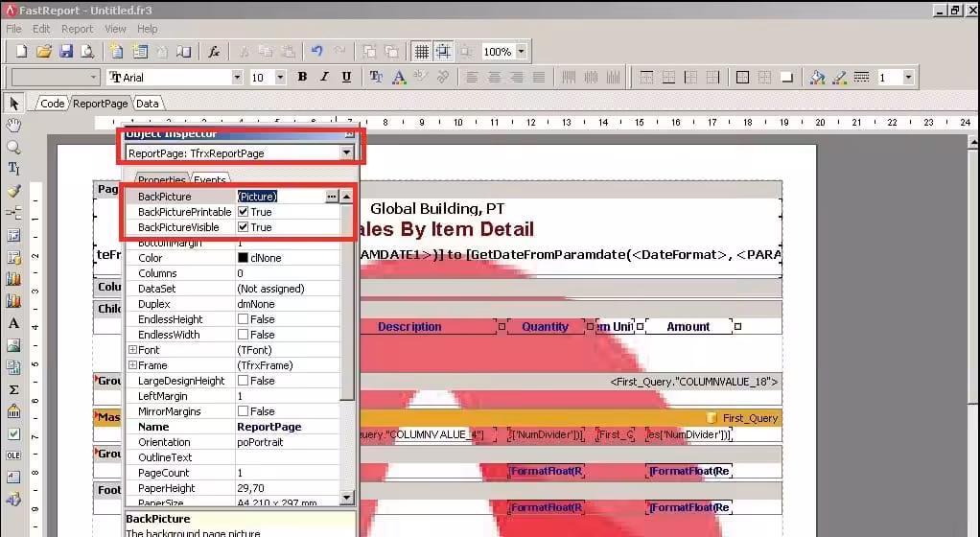
Task: Enable the LargeDesignHeight checkbox
Action: [x=244, y=381]
